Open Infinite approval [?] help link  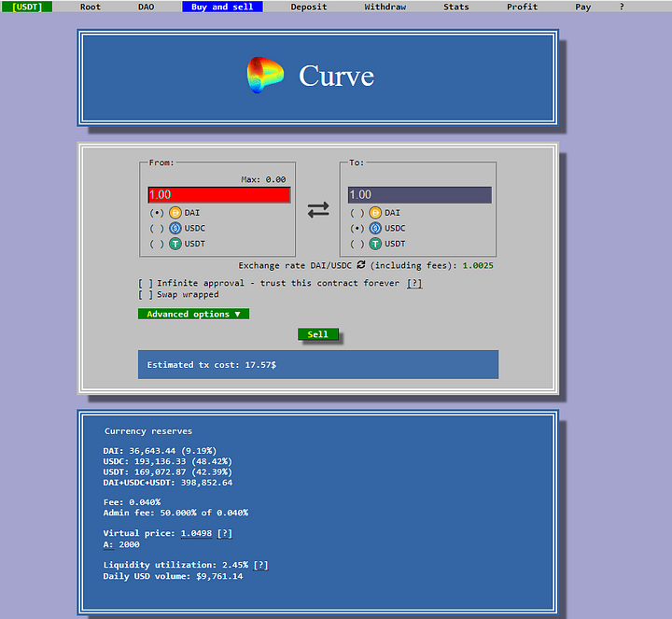(414, 283)
